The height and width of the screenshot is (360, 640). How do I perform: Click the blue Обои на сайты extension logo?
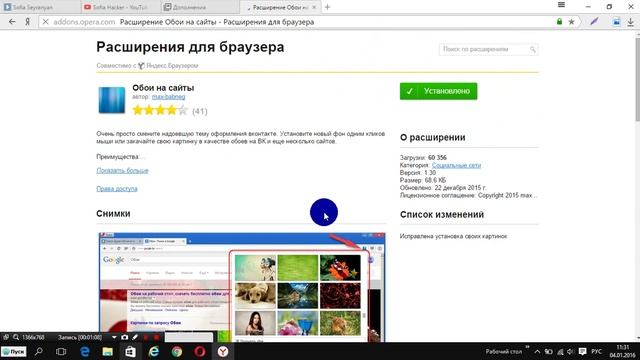click(112, 100)
